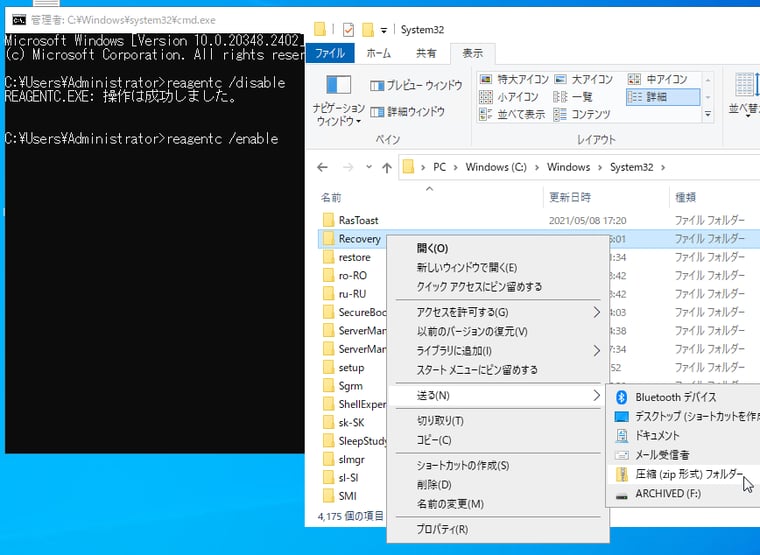
Task: Select the ru-RU folder
Action: click(352, 294)
